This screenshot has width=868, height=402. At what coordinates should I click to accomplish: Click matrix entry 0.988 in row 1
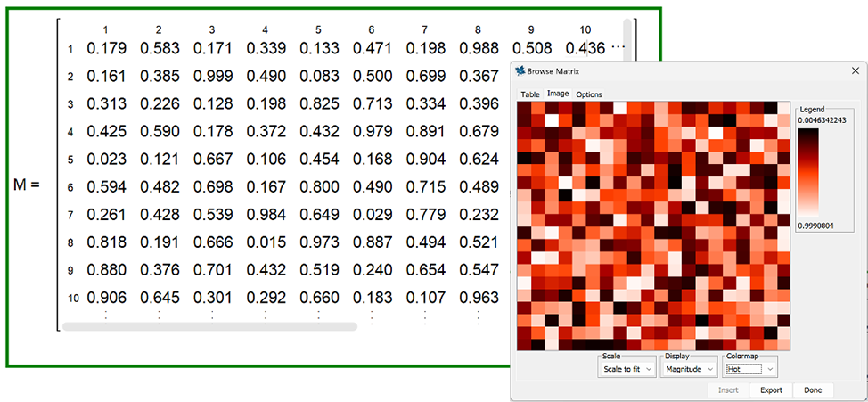(x=478, y=48)
